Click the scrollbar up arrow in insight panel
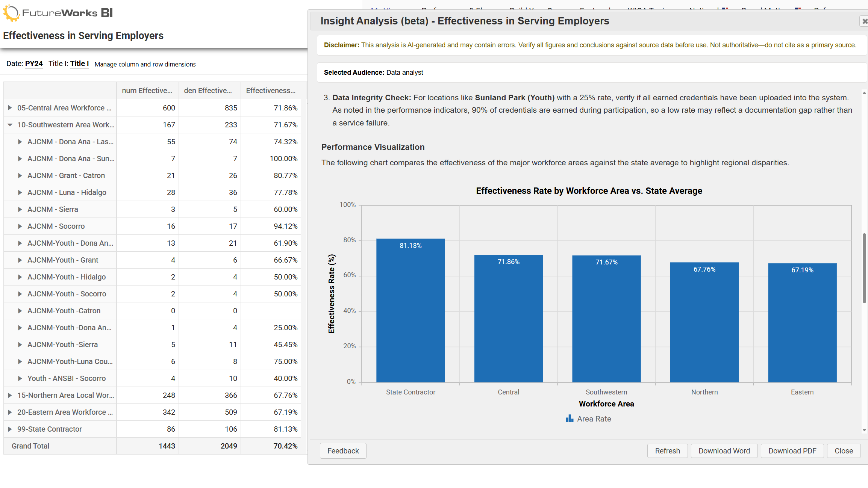The image size is (868, 488). (864, 93)
